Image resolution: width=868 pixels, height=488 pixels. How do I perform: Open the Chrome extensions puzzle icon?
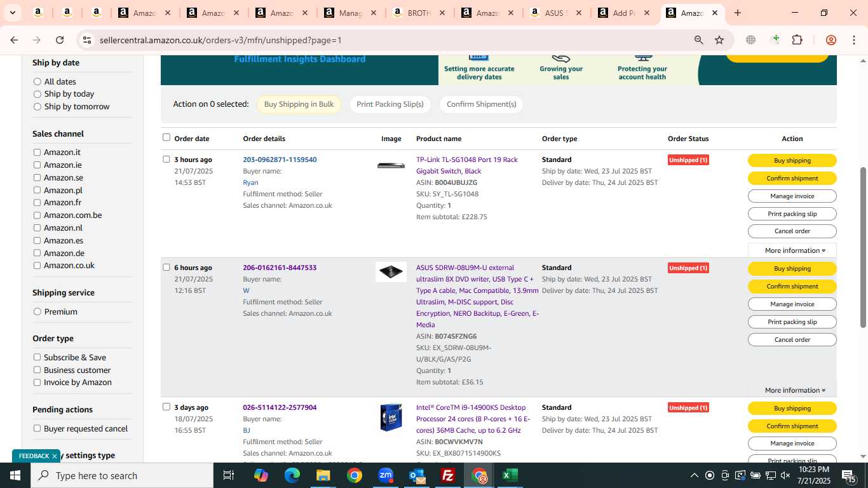coord(797,40)
